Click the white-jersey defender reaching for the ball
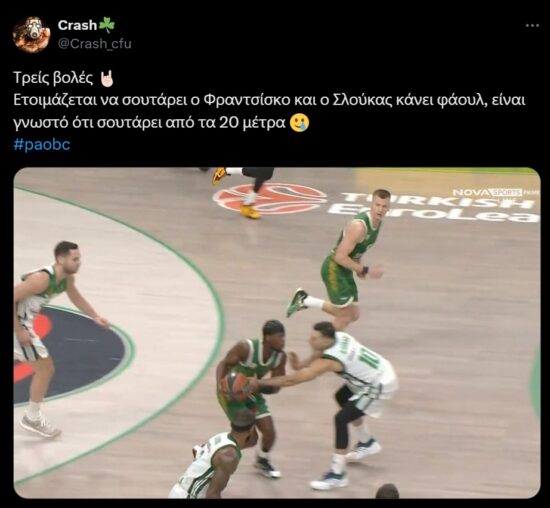This screenshot has height=508, width=550. click(x=347, y=403)
